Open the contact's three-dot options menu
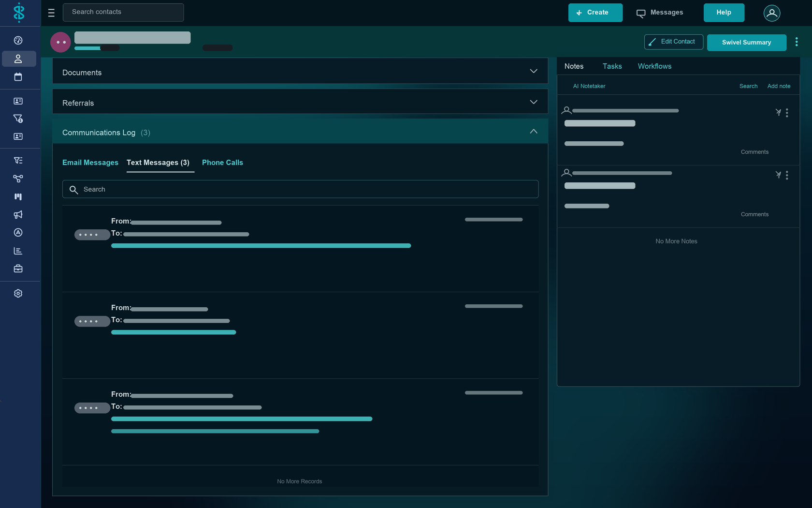Screen dimensions: 812x508 [x=797, y=42]
